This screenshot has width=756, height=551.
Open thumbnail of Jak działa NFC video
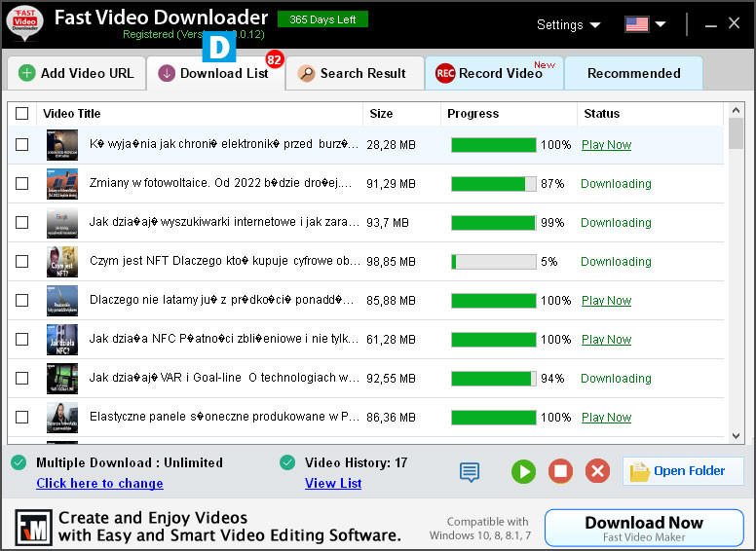tap(62, 340)
